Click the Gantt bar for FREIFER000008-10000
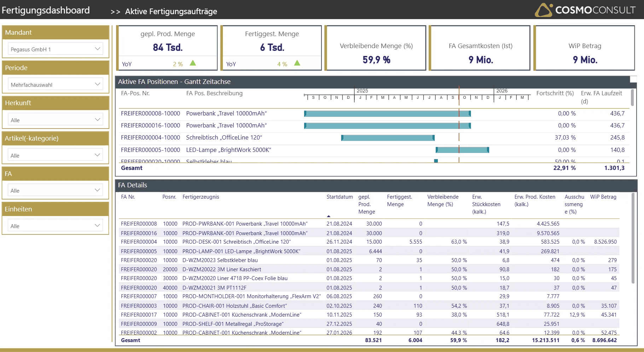Image resolution: width=644 pixels, height=352 pixels. coord(387,113)
